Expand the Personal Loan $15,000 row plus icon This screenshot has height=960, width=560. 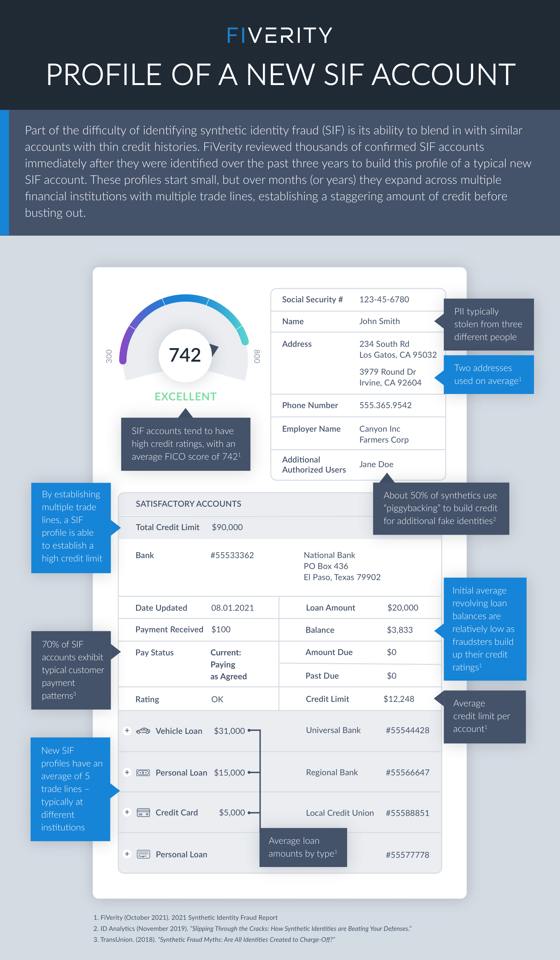tap(127, 772)
